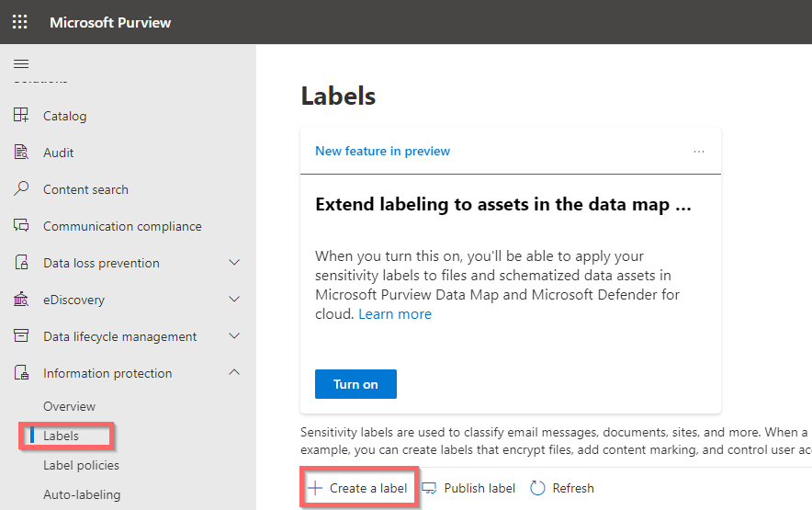812x510 pixels.
Task: Click the Turn on button
Action: click(x=355, y=384)
